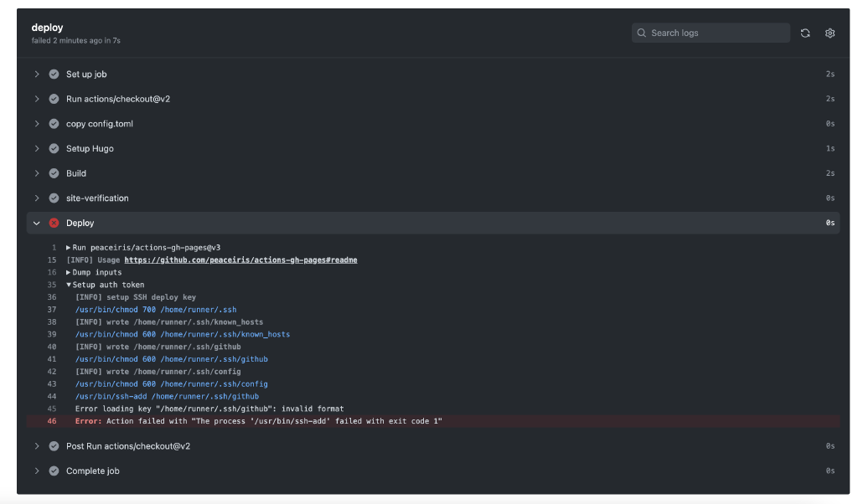Click the success checkmark icon beside Build
858x504 pixels.
point(54,173)
